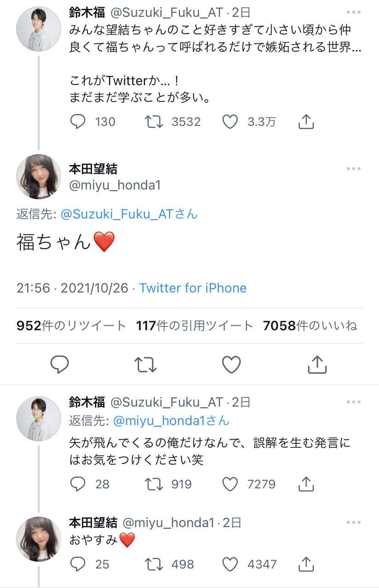379x588 pixels.
Task: Share the top tweet by 鈴木福
Action: 306,122
